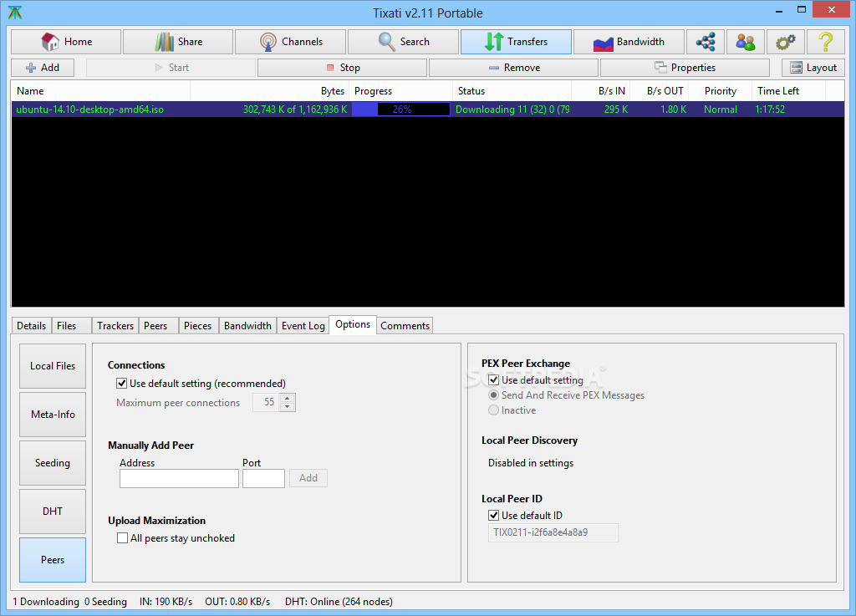Add a new transfer
Viewport: 856px width, 616px height.
pos(43,68)
